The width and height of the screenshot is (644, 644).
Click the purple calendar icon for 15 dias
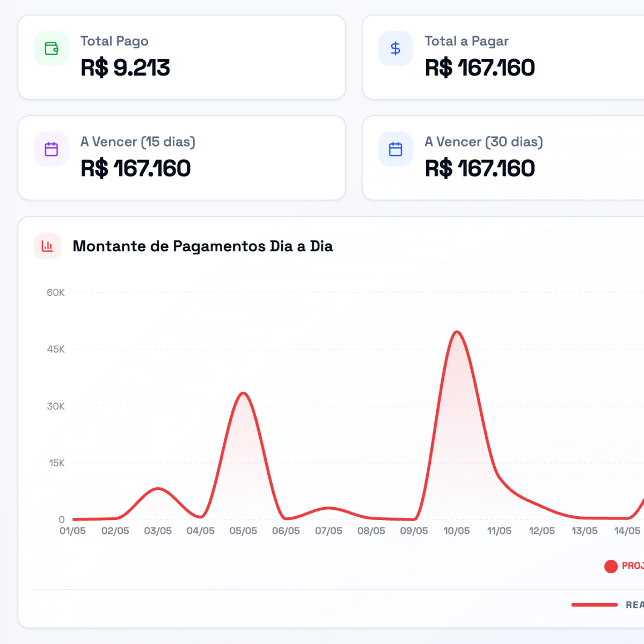(52, 149)
